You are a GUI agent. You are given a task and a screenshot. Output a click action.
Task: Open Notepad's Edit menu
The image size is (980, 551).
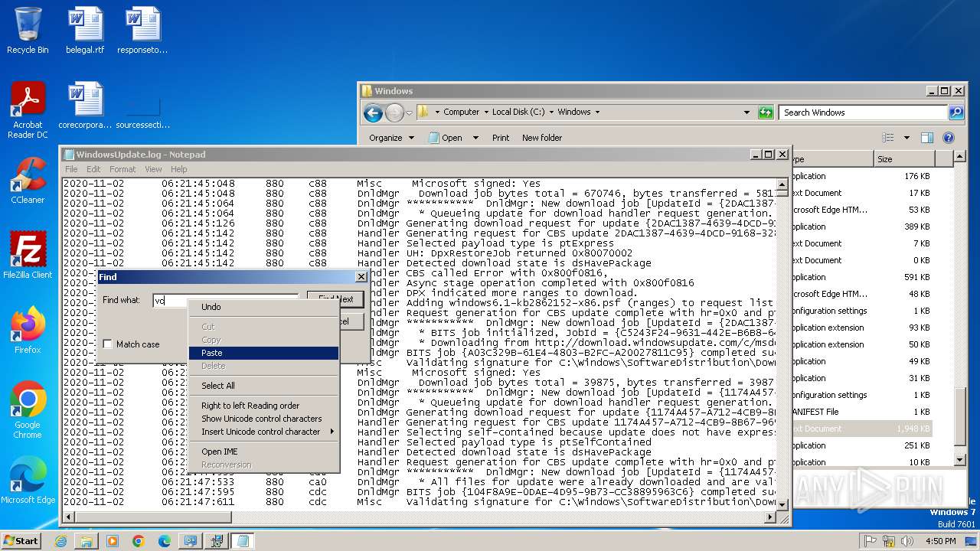pyautogui.click(x=93, y=169)
